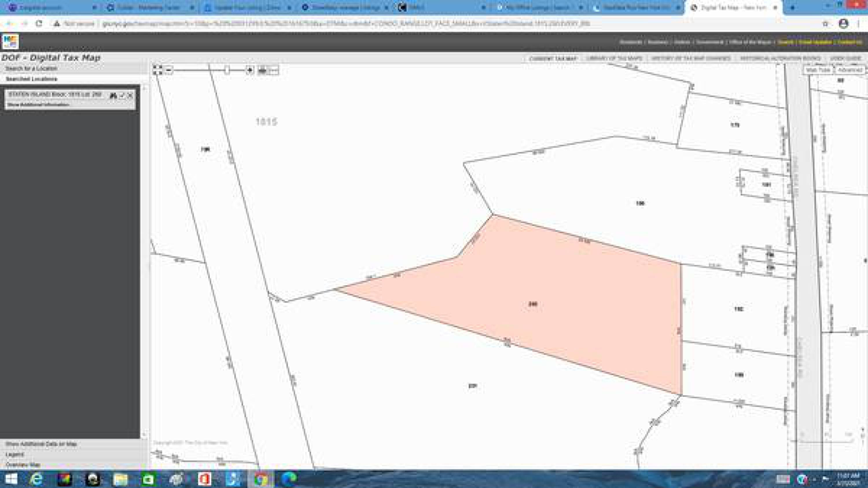Expand the Overview Map panel

click(23, 464)
